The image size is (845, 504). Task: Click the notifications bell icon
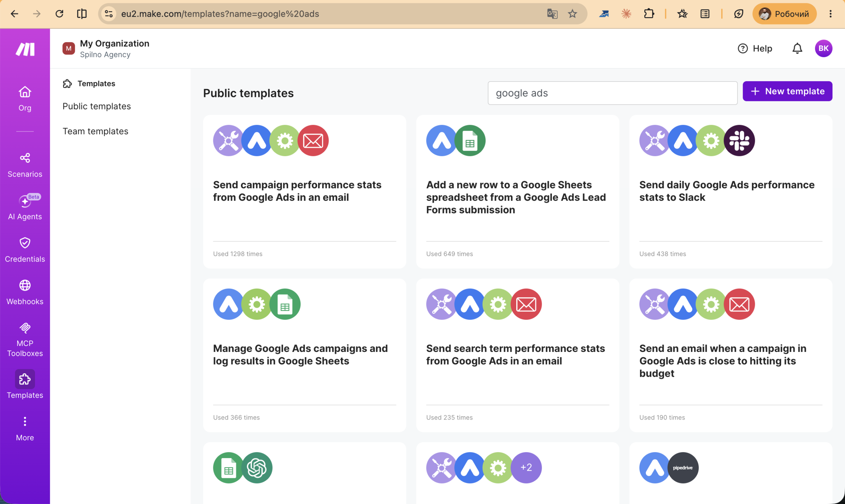coord(797,48)
